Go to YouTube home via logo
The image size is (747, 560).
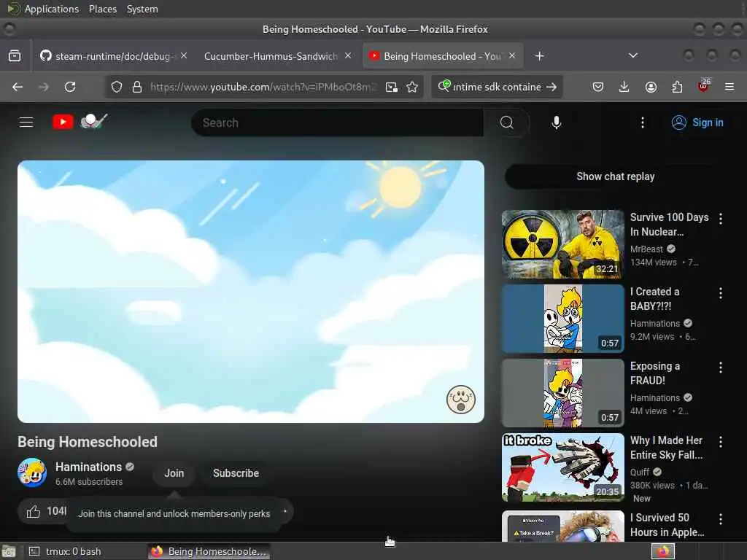pos(80,122)
